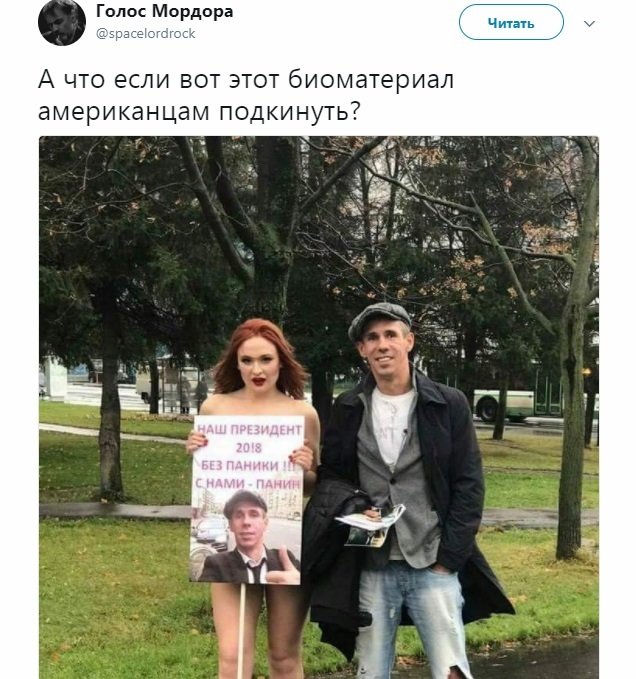Open the Голос Мордора profile avatar
636x679 pixels.
[61, 22]
